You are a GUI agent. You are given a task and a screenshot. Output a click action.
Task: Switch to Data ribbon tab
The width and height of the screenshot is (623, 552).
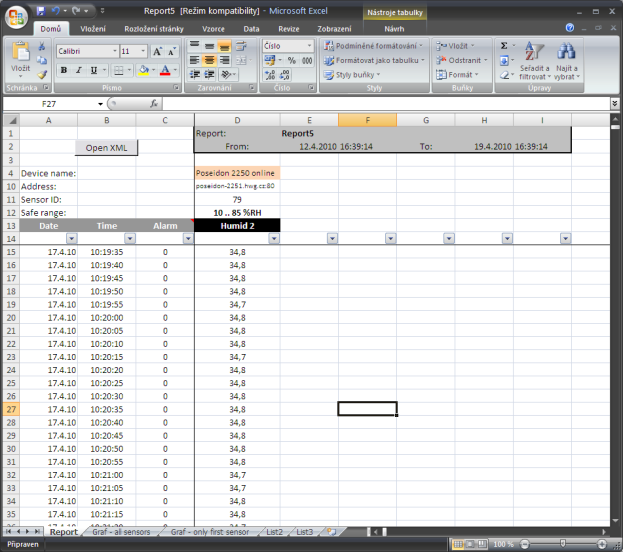(252, 29)
